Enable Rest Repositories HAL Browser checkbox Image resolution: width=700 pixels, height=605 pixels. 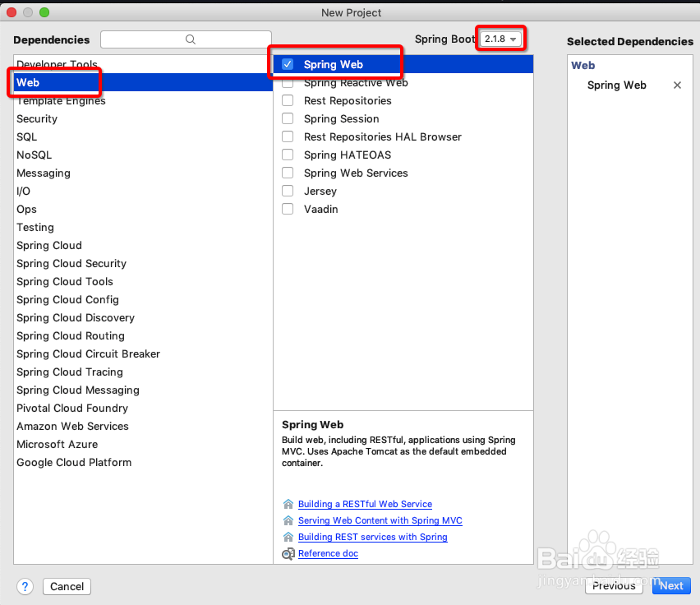point(288,136)
